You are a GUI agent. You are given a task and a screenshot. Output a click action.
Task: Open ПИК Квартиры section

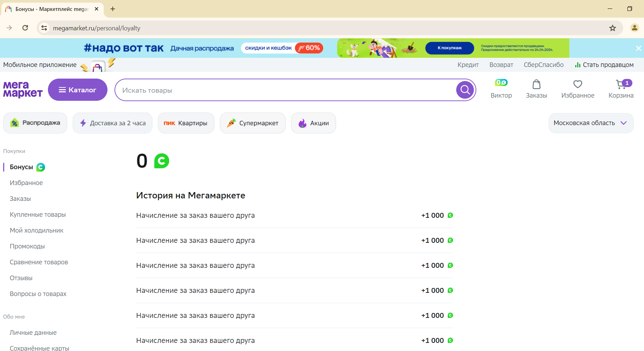click(x=186, y=123)
